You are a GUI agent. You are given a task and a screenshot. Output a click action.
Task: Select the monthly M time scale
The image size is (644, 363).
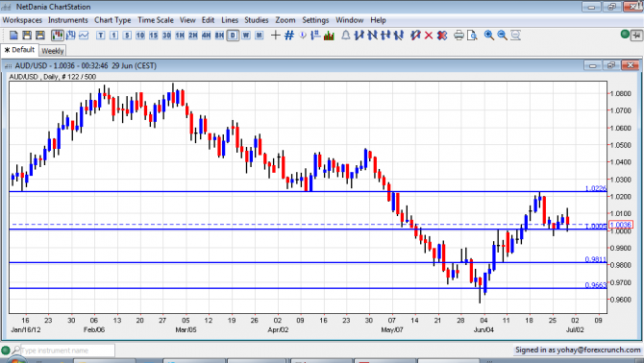tap(260, 36)
